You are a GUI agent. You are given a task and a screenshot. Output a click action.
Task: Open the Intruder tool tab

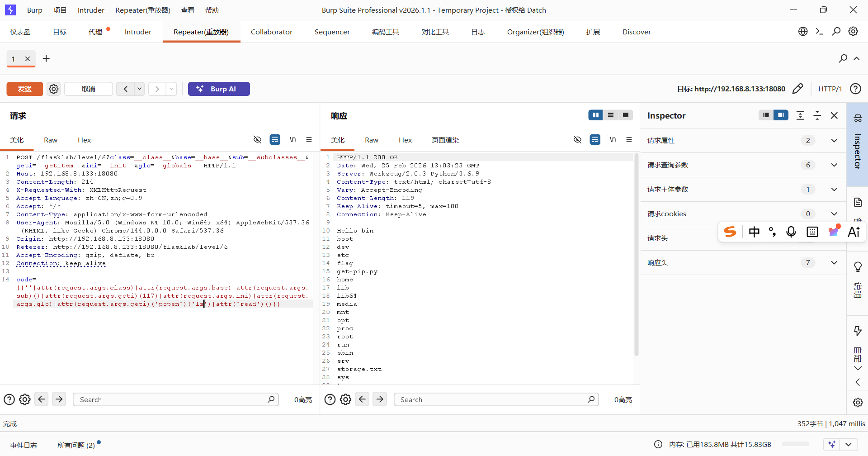point(138,32)
